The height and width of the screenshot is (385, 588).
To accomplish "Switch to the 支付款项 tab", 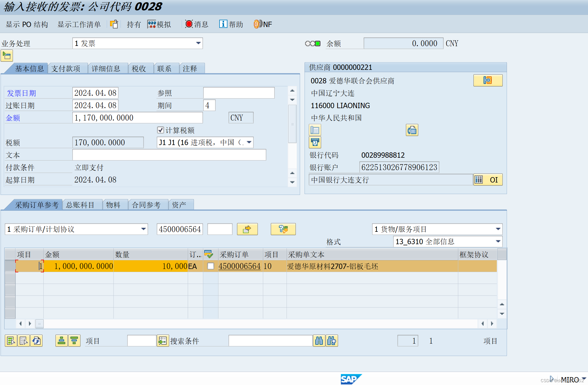I will [66, 69].
